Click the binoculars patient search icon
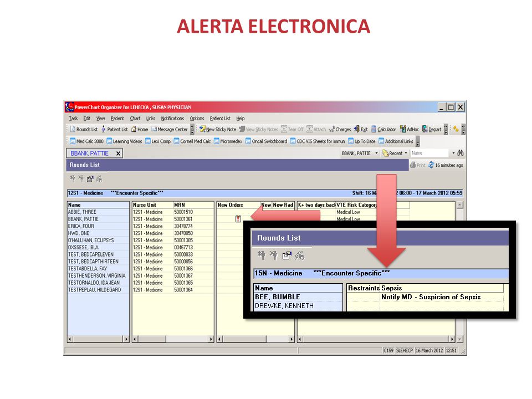Screen dimensions: 532x399 click(461, 153)
